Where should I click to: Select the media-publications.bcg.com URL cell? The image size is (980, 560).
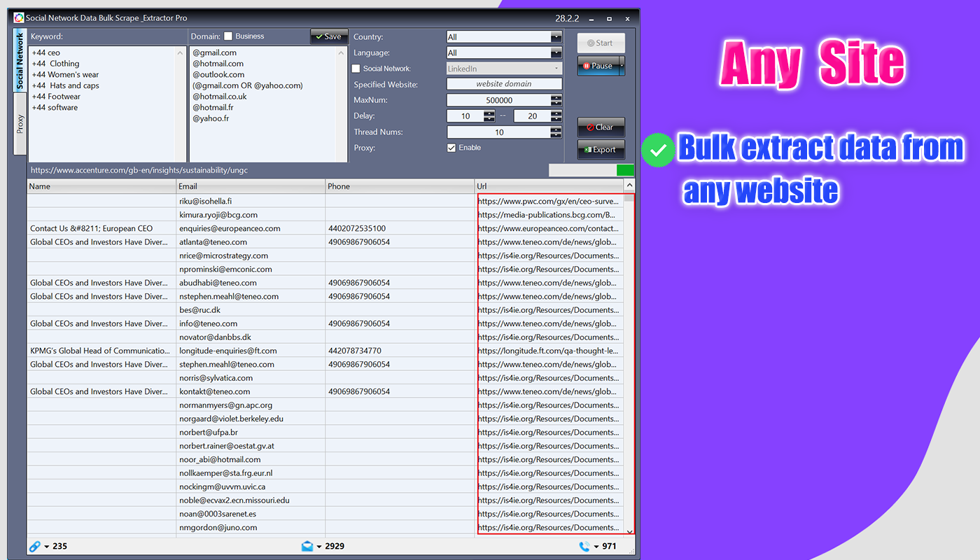(x=548, y=215)
